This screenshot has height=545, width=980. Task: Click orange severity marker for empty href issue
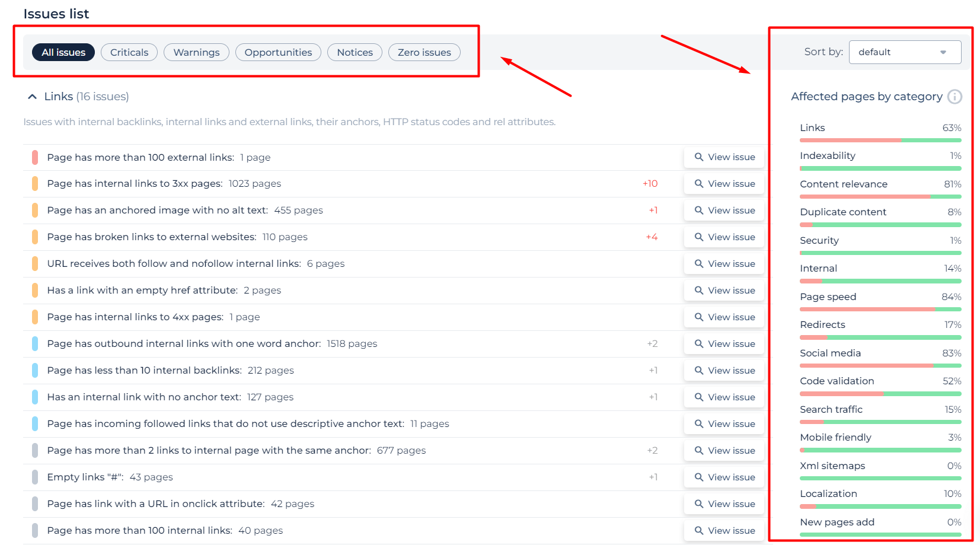tap(35, 291)
